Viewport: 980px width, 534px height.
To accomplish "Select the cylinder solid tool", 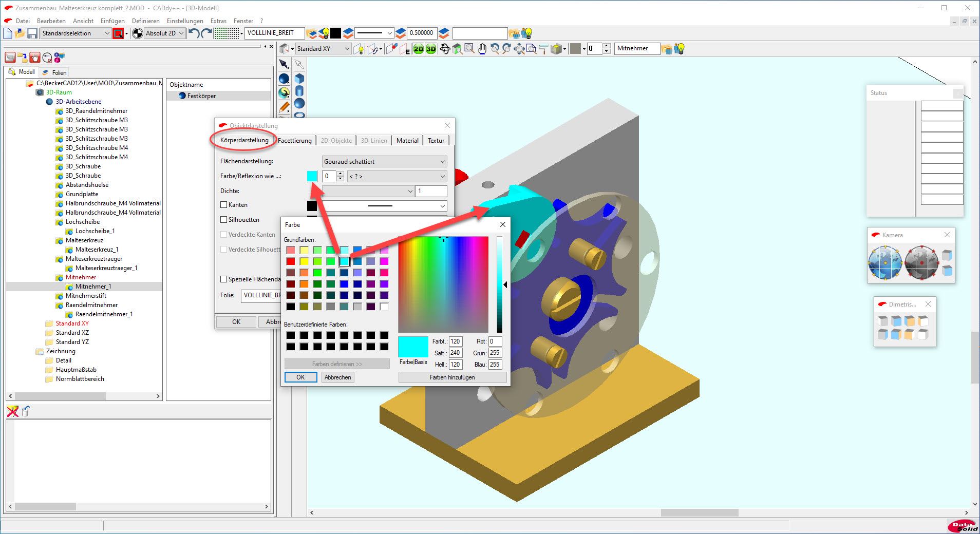I will [299, 91].
